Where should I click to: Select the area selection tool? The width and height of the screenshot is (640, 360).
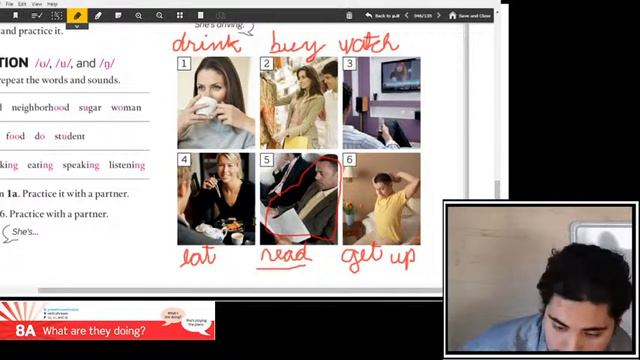click(57, 16)
